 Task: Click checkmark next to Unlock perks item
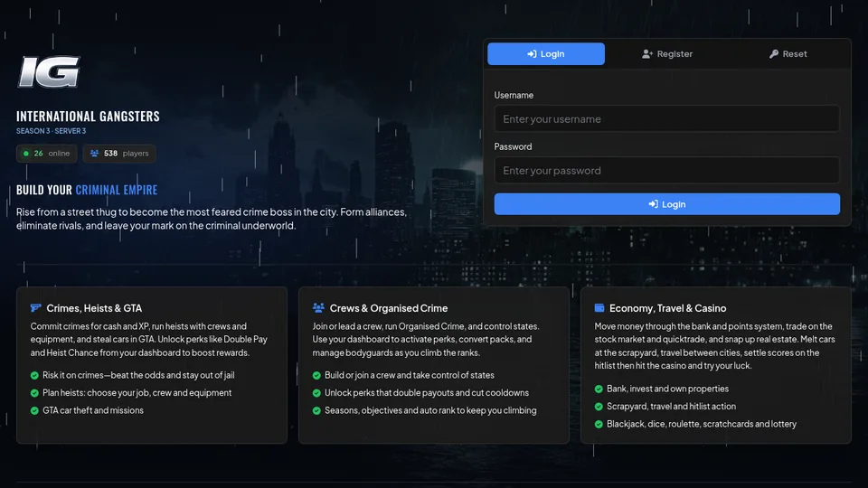[x=316, y=393]
